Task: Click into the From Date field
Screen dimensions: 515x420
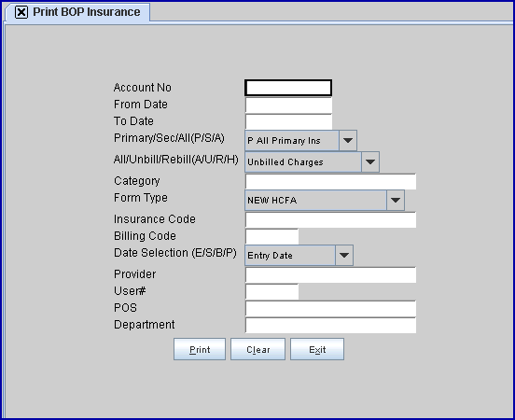Action: tap(288, 105)
